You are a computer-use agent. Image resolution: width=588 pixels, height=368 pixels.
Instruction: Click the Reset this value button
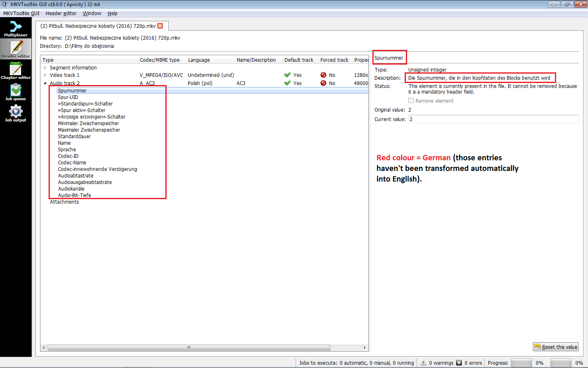556,347
